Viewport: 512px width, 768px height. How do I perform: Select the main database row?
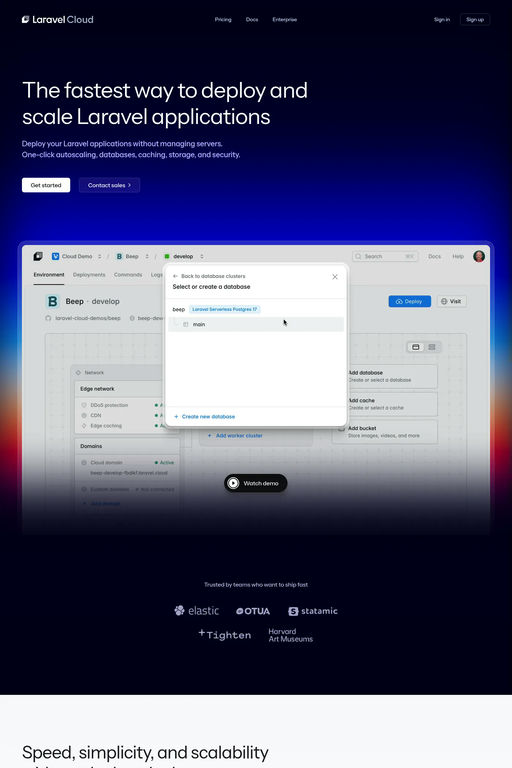click(256, 324)
